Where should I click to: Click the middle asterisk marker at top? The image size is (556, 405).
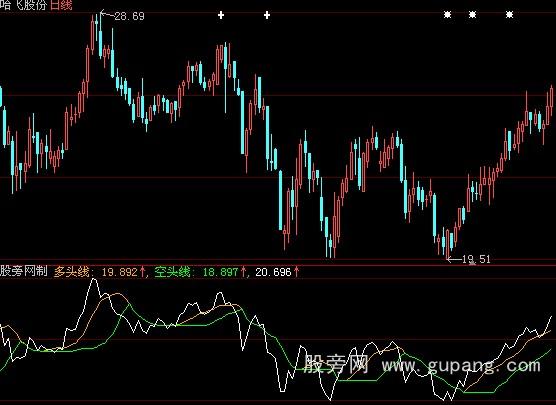tap(473, 15)
